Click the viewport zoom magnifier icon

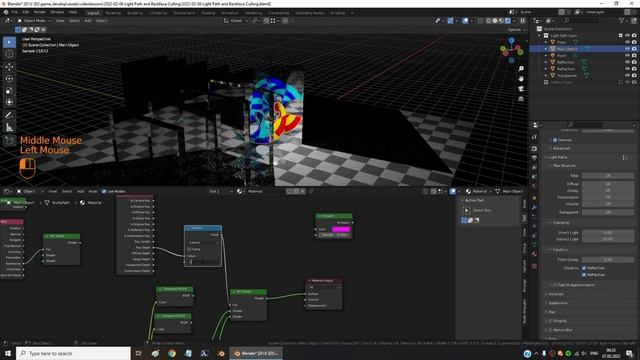pos(521,69)
